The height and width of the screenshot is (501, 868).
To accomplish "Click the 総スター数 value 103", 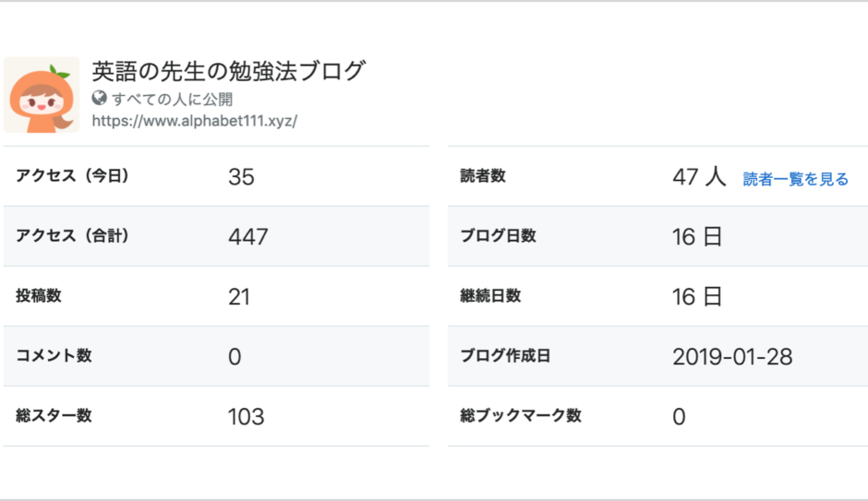I will tap(247, 416).
